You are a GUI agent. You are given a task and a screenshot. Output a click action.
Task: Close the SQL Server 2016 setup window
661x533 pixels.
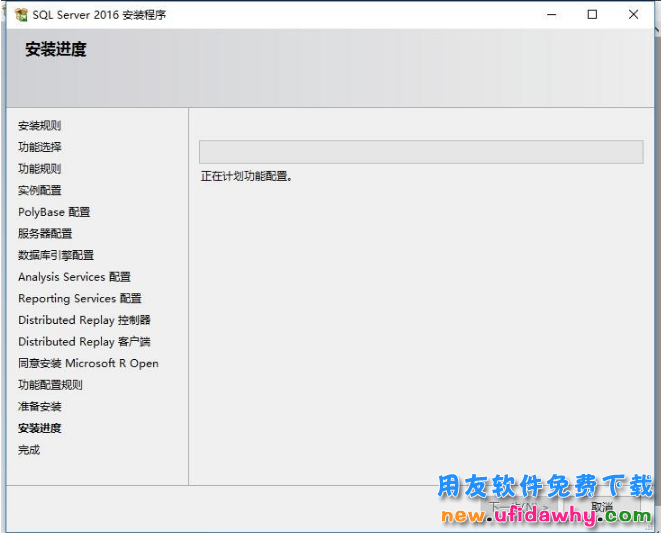pos(633,15)
